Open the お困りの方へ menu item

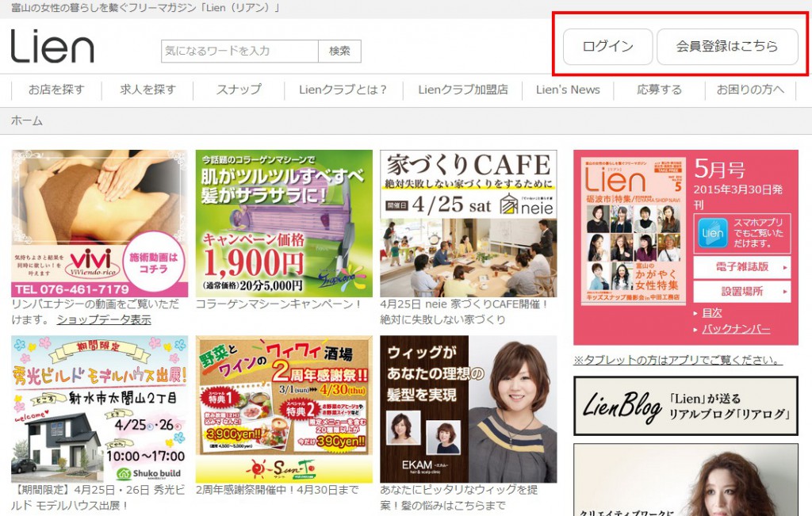point(750,90)
